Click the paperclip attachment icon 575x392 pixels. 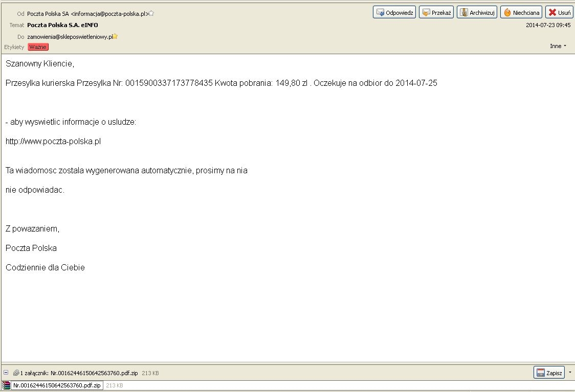coord(16,373)
